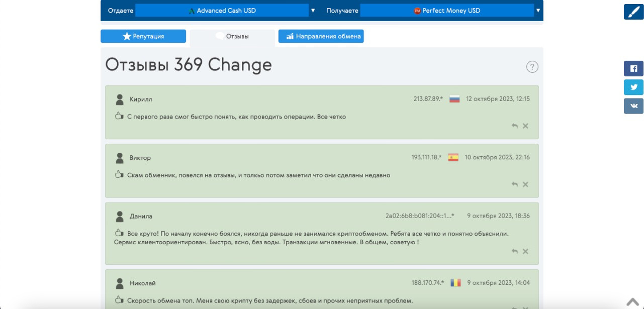Click the Spanish flag in Виктор's review
This screenshot has width=644, height=309.
[453, 157]
